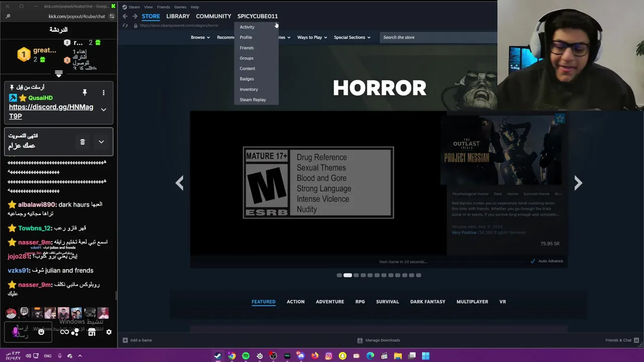Click the volume icon in system tray

pyautogui.click(x=28, y=356)
